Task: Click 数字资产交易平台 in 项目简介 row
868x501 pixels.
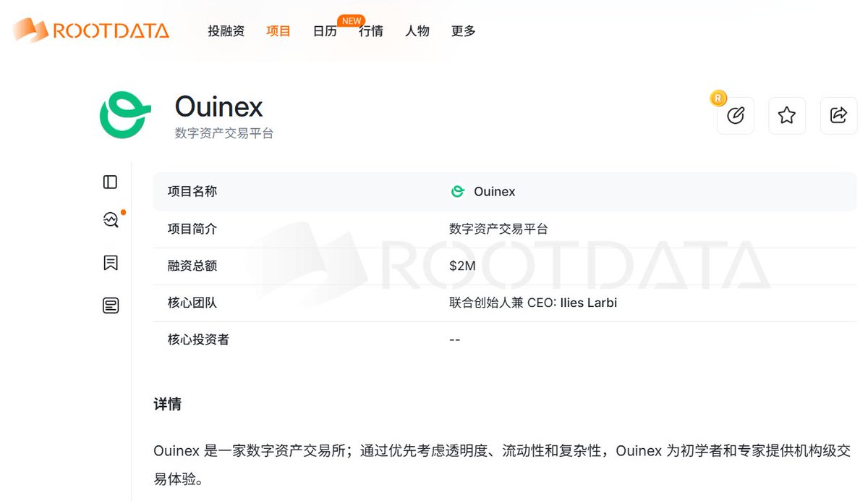Action: [498, 229]
